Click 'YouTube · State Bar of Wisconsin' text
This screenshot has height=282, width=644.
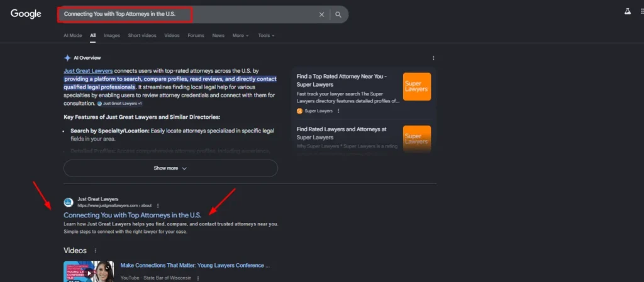coord(157,278)
